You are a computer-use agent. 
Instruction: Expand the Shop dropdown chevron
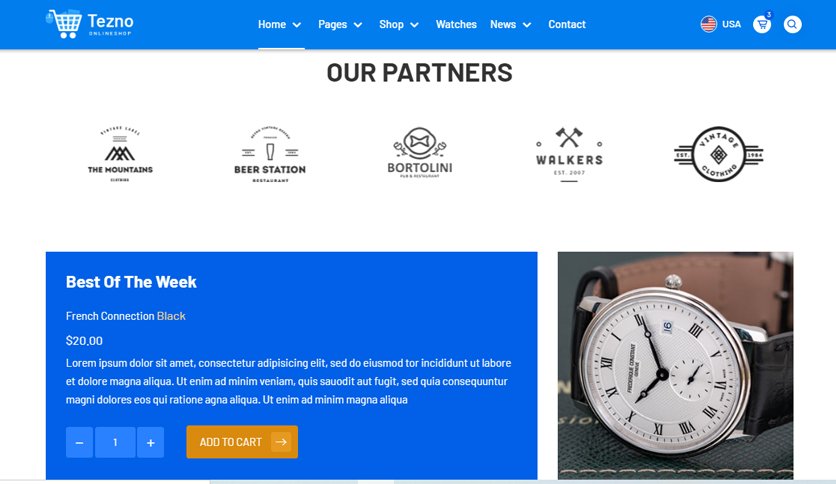(414, 25)
